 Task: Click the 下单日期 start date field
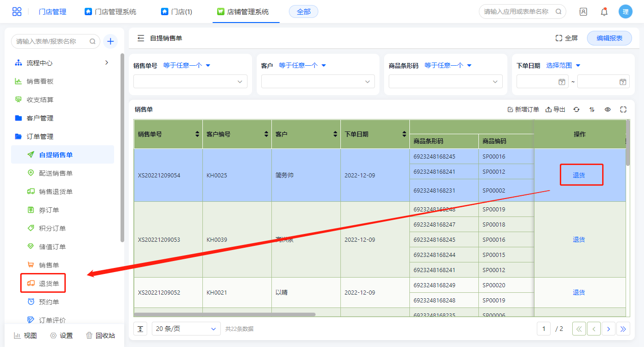tap(542, 82)
